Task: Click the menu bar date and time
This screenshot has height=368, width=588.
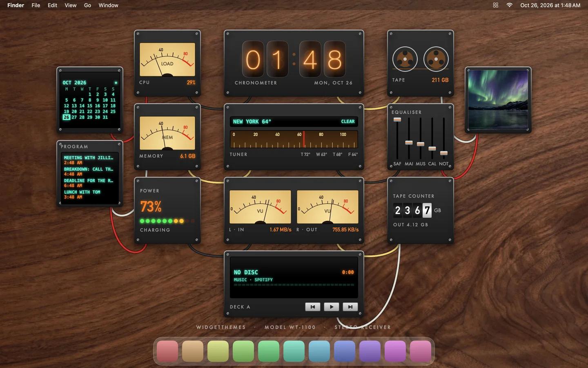Action: point(550,5)
